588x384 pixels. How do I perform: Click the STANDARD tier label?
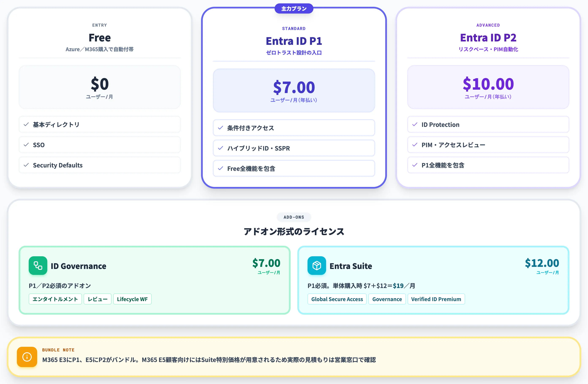[x=294, y=29]
